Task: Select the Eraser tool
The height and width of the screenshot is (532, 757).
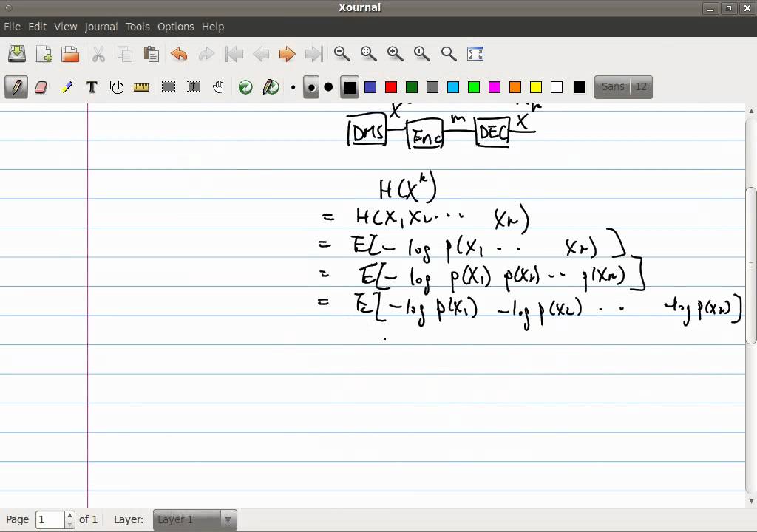Action: 41,87
